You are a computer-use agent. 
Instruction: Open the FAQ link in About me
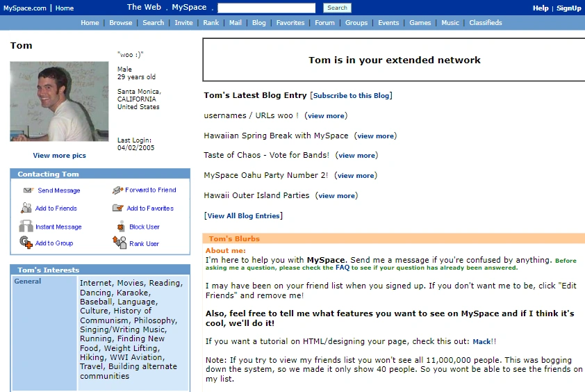(342, 268)
